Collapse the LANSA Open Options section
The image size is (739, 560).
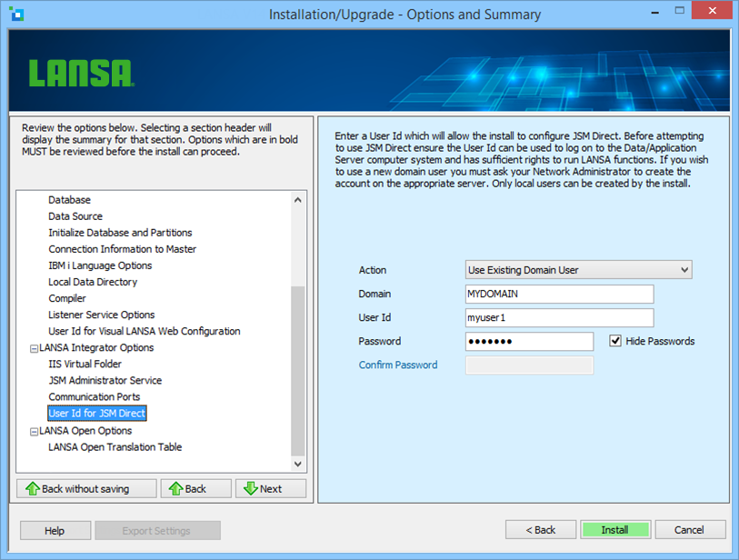click(x=34, y=432)
